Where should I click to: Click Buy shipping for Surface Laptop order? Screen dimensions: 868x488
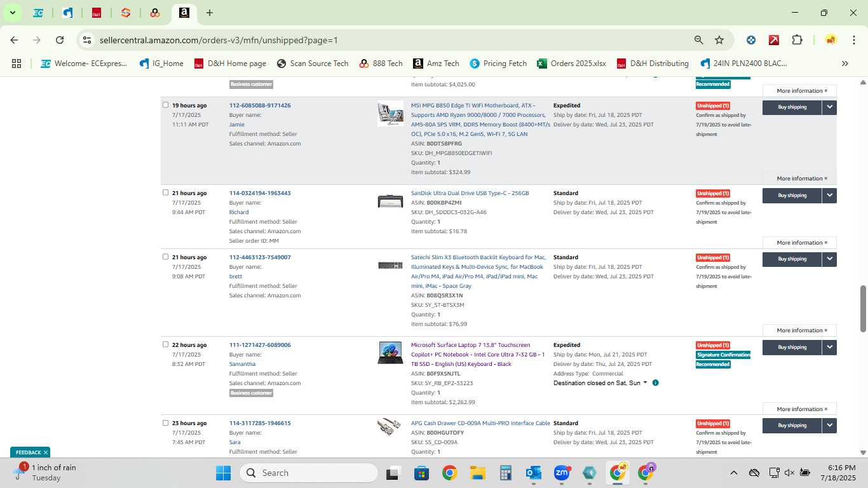(x=792, y=348)
